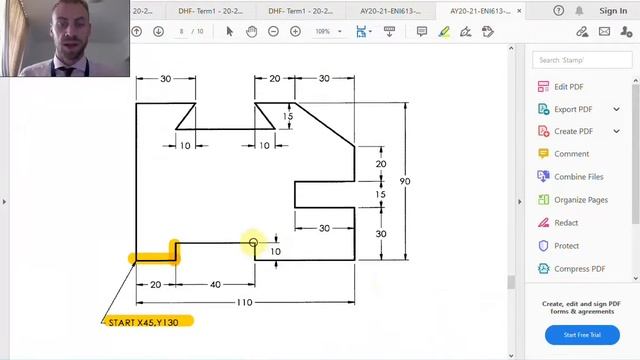Viewport: 640px width, 360px height.
Task: Select the highlighter pen tool
Action: pos(444,31)
